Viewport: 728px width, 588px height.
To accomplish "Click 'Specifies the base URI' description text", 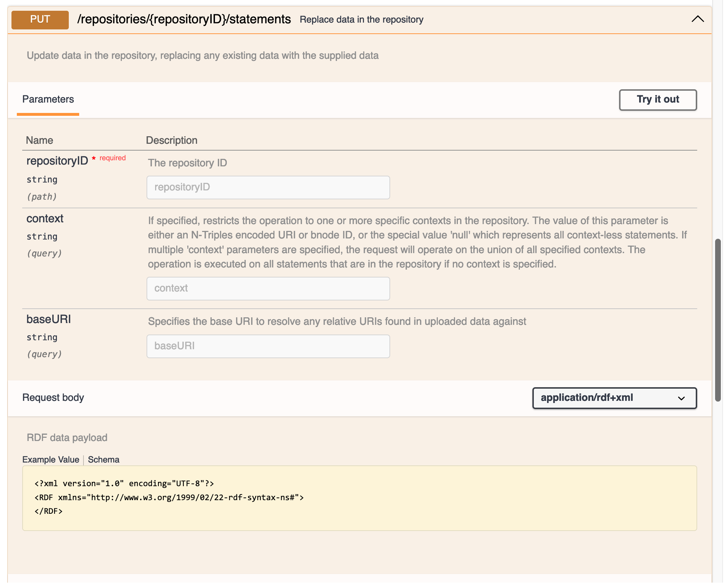I will click(x=337, y=322).
